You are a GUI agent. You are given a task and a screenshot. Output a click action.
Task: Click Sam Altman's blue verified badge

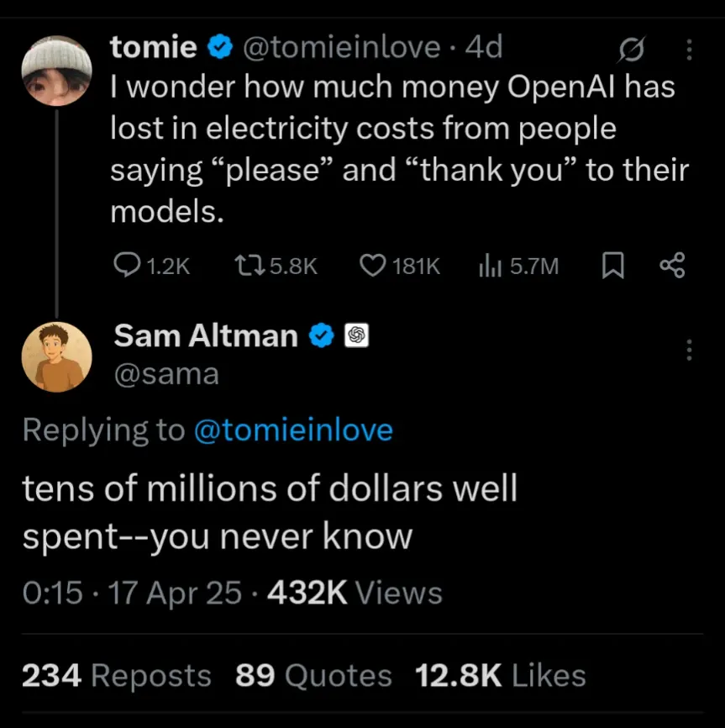click(322, 336)
